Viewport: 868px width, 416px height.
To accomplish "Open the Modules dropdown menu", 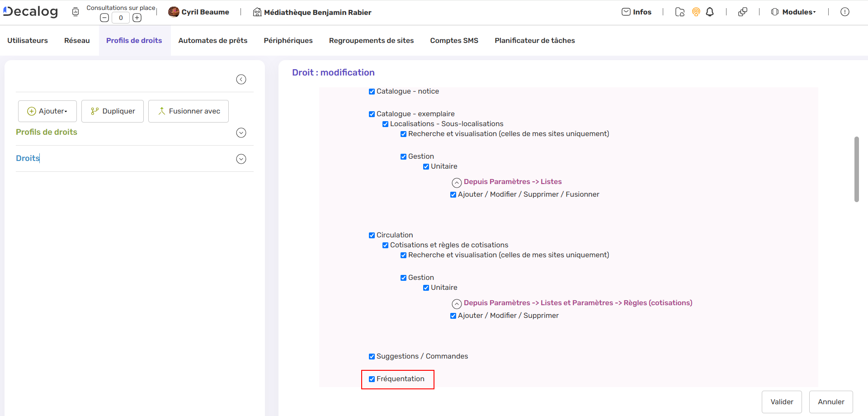I will click(x=793, y=12).
